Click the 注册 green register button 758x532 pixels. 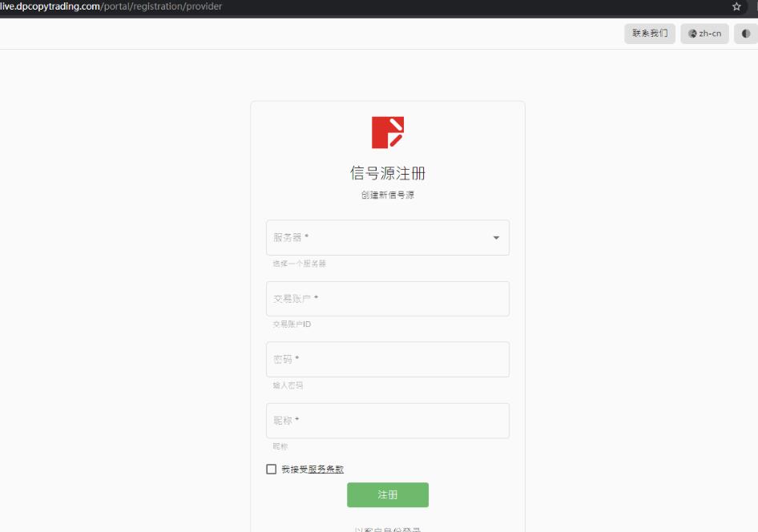[388, 495]
